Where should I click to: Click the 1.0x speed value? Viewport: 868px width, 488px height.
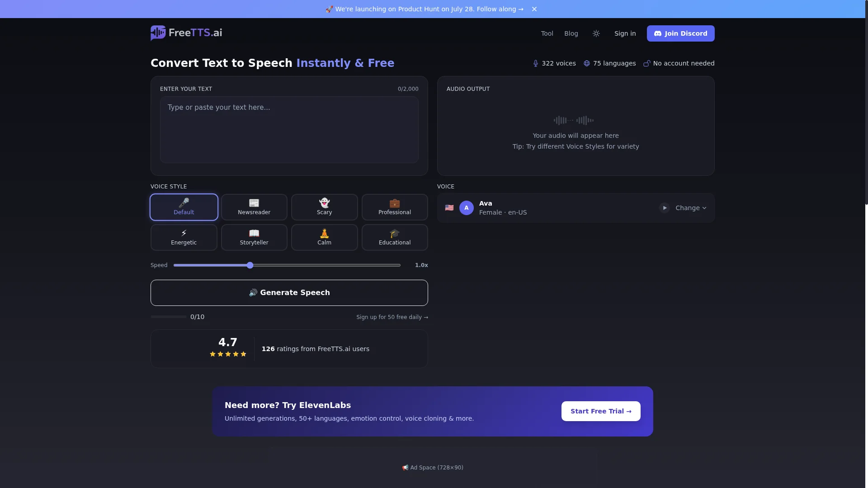[421, 265]
